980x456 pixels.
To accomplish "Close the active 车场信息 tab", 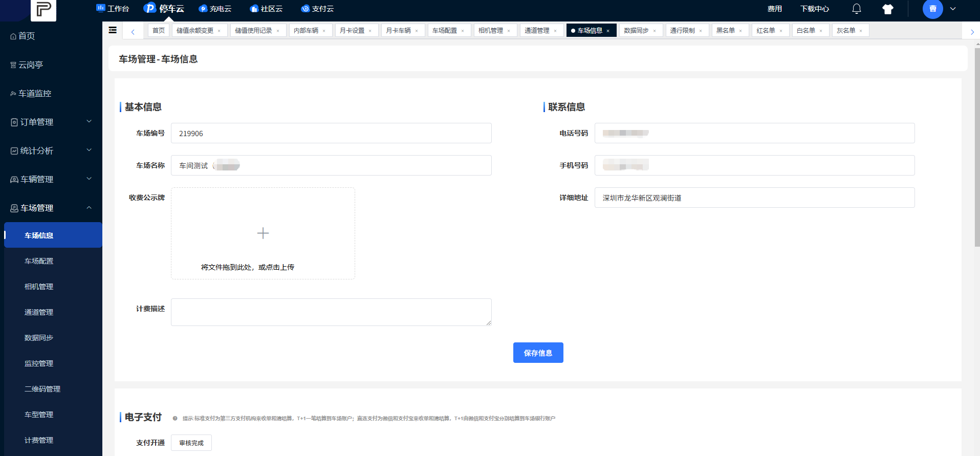I will click(x=608, y=31).
